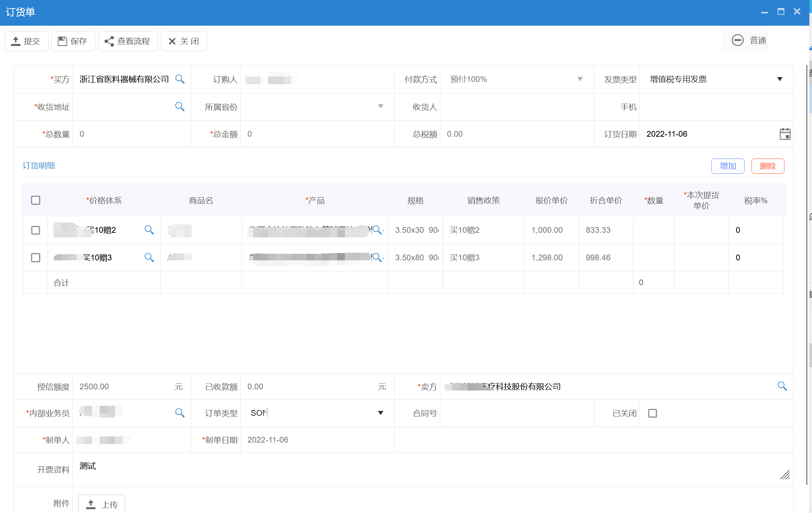Click the 查看流程 toolbar item
The height and width of the screenshot is (513, 812).
coord(128,41)
